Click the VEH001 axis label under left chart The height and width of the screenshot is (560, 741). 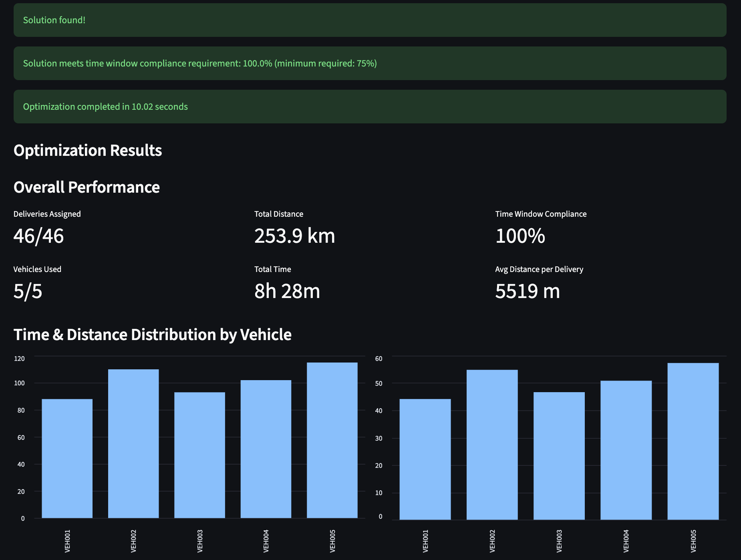tap(67, 541)
